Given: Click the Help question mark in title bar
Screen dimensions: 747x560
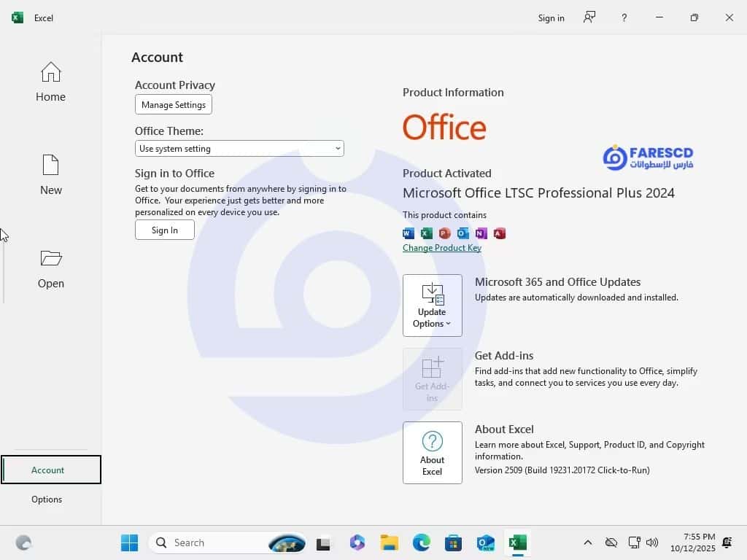Looking at the screenshot, I should tap(624, 17).
